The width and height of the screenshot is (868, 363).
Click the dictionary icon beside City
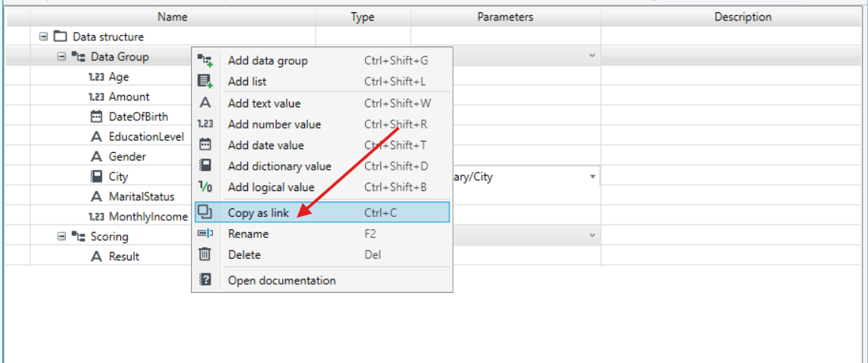(97, 177)
